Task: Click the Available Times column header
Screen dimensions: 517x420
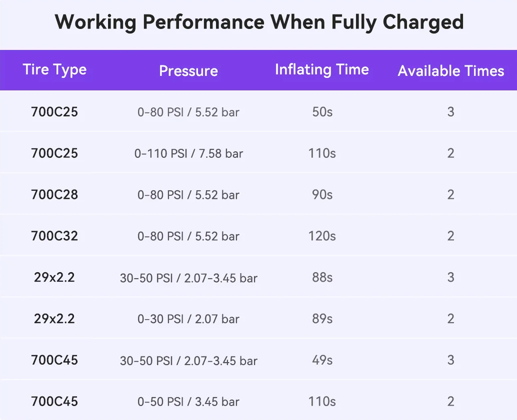Action: (x=451, y=71)
